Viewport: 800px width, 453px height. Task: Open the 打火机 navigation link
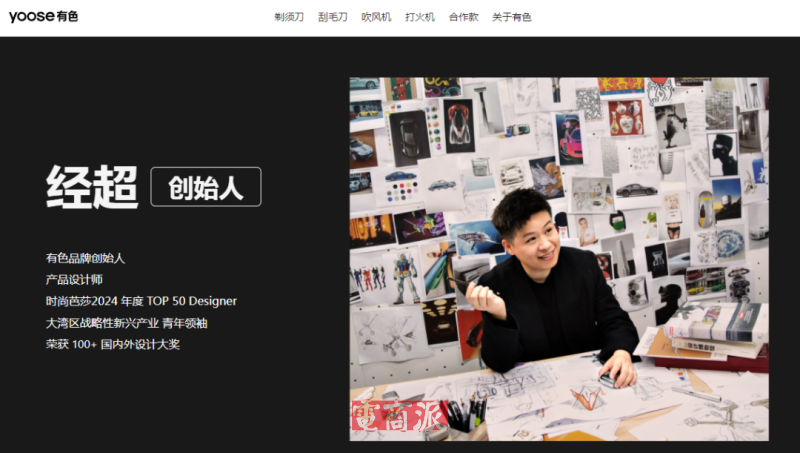point(420,17)
